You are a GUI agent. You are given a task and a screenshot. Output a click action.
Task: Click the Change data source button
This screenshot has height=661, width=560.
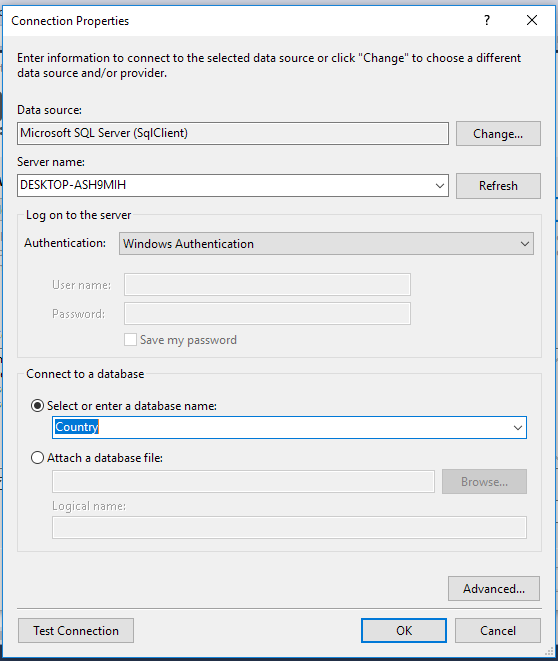point(498,134)
